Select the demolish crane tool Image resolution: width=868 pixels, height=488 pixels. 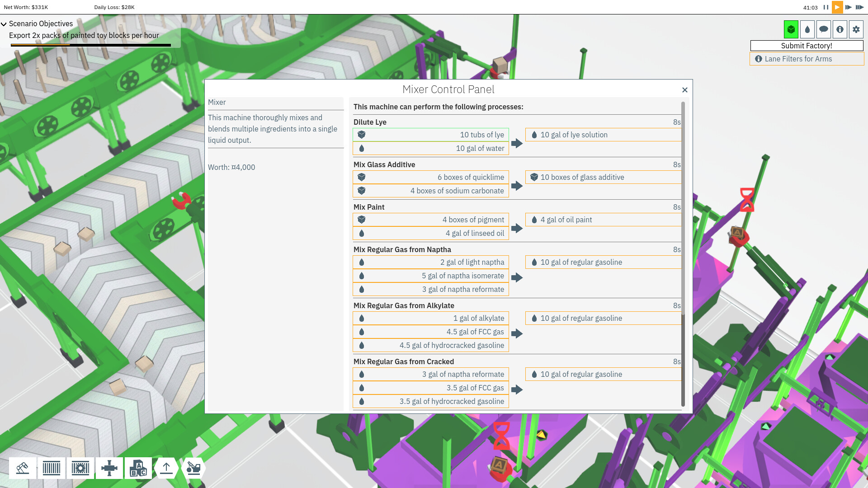point(193,468)
